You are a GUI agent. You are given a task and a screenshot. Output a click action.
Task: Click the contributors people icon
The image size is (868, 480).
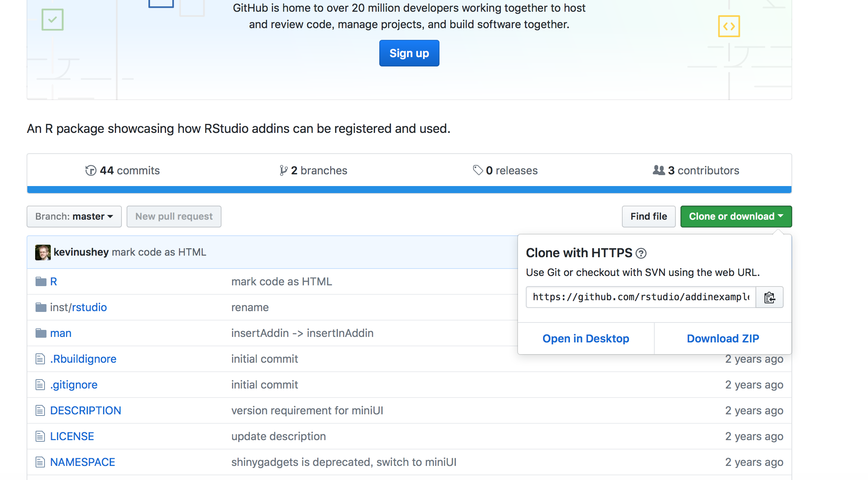pos(659,170)
